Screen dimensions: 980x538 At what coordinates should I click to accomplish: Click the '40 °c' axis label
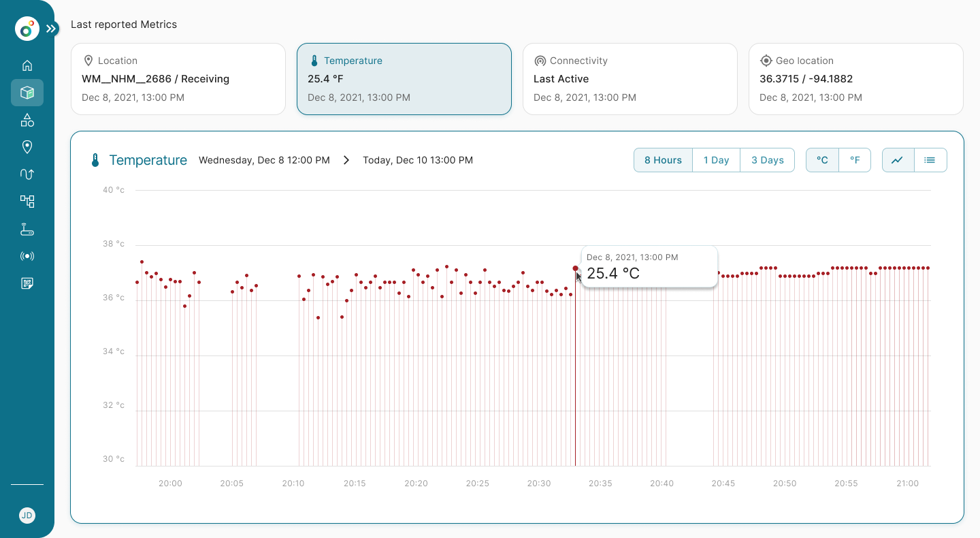pos(114,190)
